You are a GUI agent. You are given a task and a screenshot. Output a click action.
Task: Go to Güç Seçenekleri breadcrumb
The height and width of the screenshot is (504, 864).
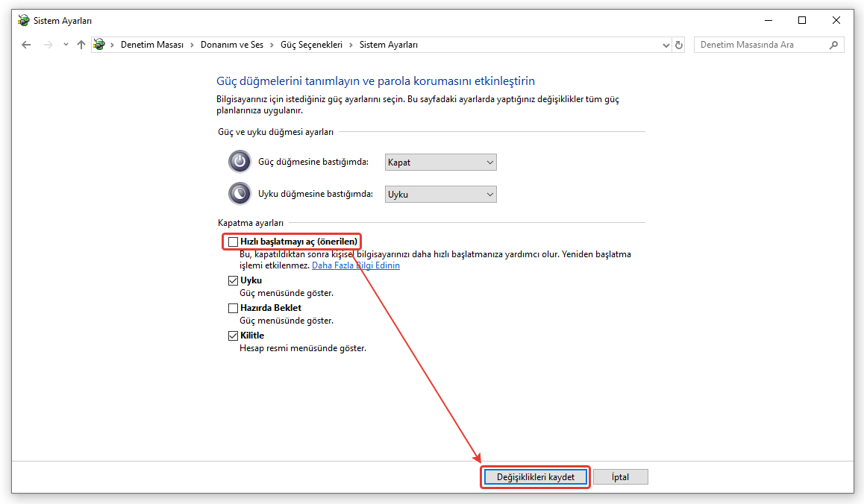[x=311, y=45]
